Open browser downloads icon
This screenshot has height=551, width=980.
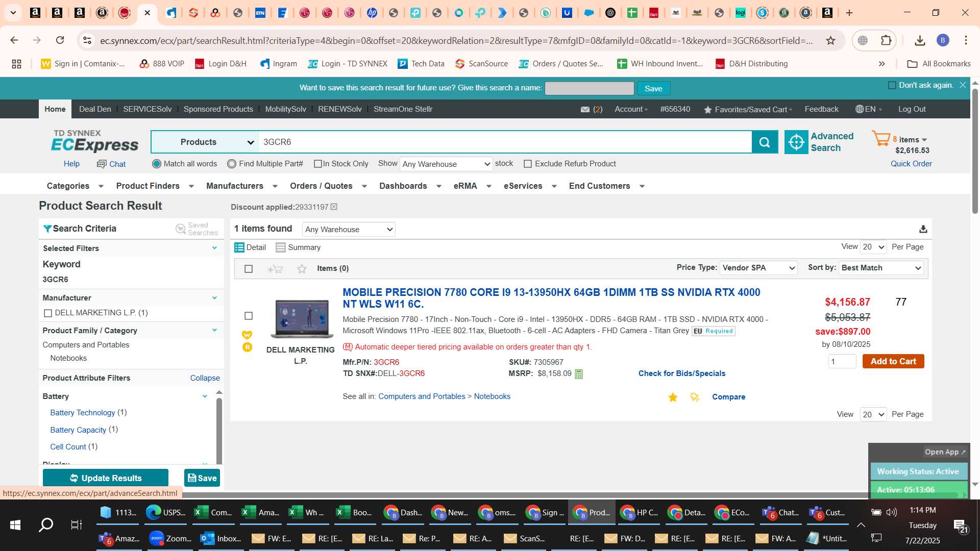point(920,40)
